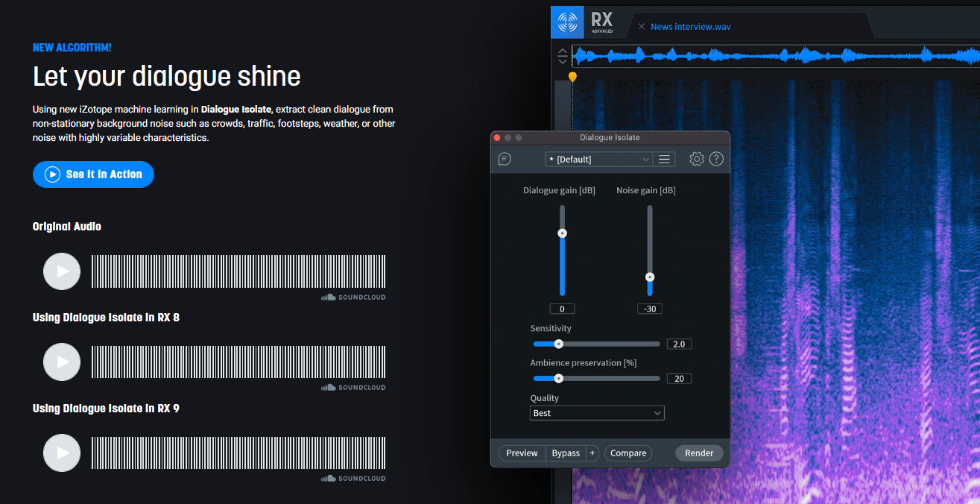Open the Quality dropdown set to Best
This screenshot has width=980, height=504.
click(597, 413)
